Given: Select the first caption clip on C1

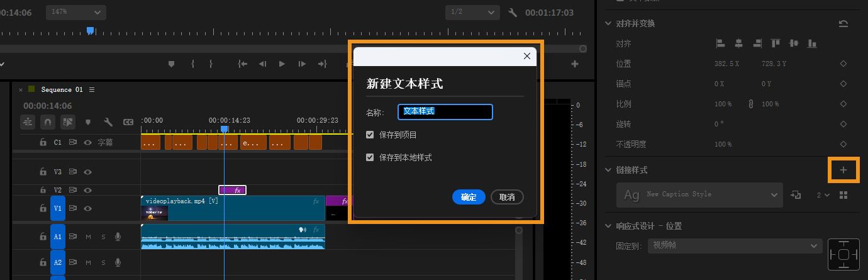Looking at the screenshot, I should pyautogui.click(x=150, y=142).
